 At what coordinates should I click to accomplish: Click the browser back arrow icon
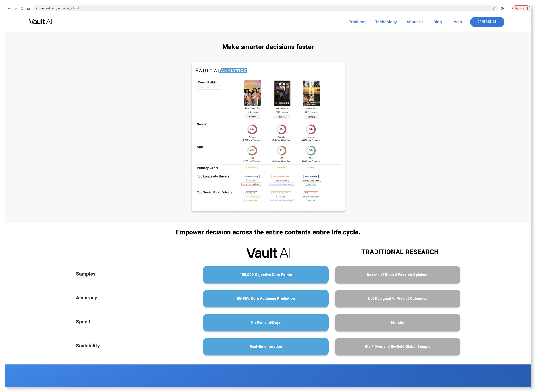click(x=9, y=8)
